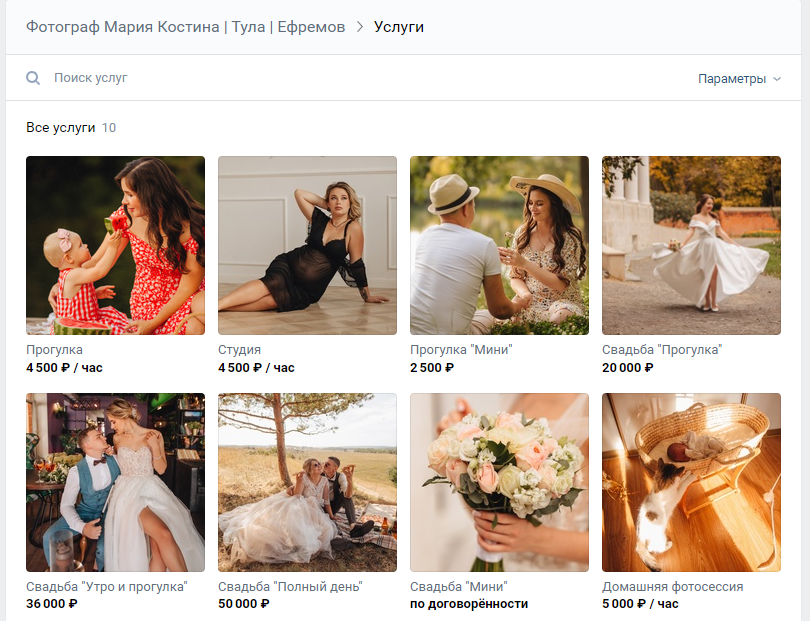Click the Прогулка "Мини" title link

460,350
